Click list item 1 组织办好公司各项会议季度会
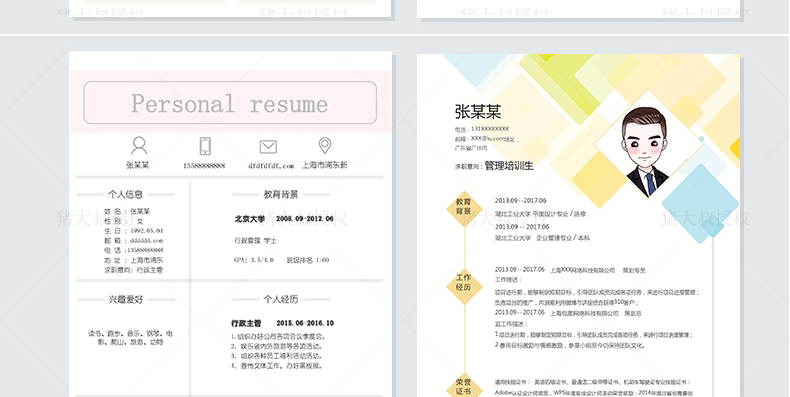This screenshot has height=397, width=790. 279,337
